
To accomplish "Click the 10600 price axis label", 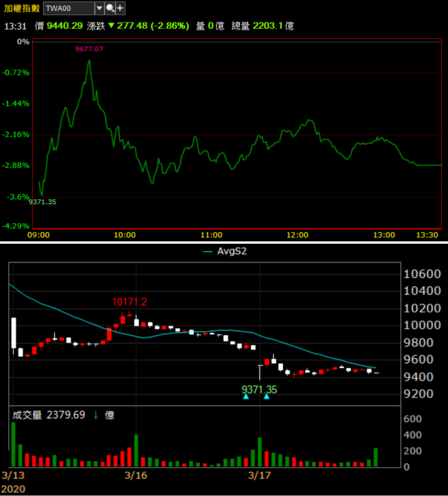I will (x=422, y=274).
